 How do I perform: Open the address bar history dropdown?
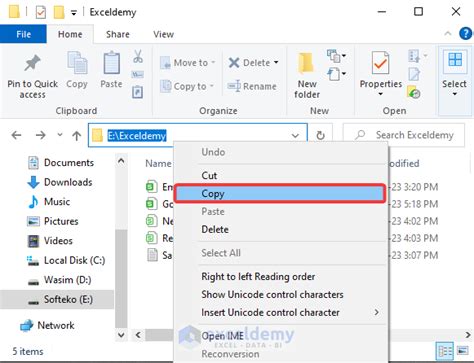click(295, 135)
